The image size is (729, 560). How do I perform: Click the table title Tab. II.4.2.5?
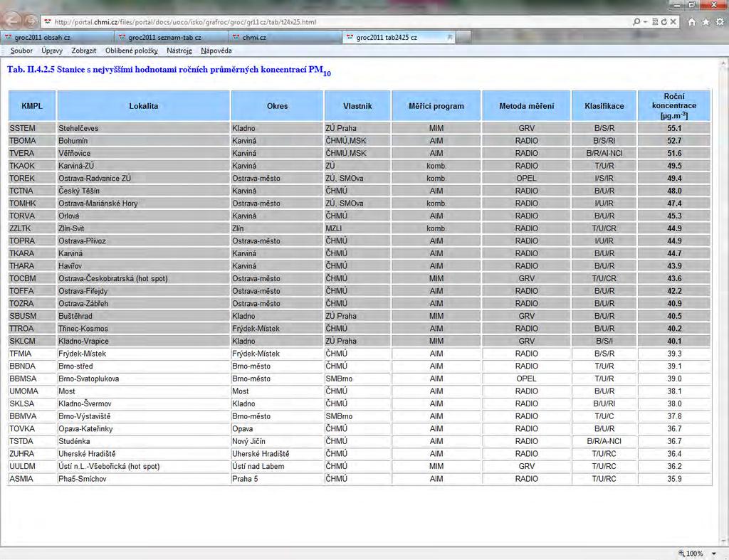(x=169, y=70)
